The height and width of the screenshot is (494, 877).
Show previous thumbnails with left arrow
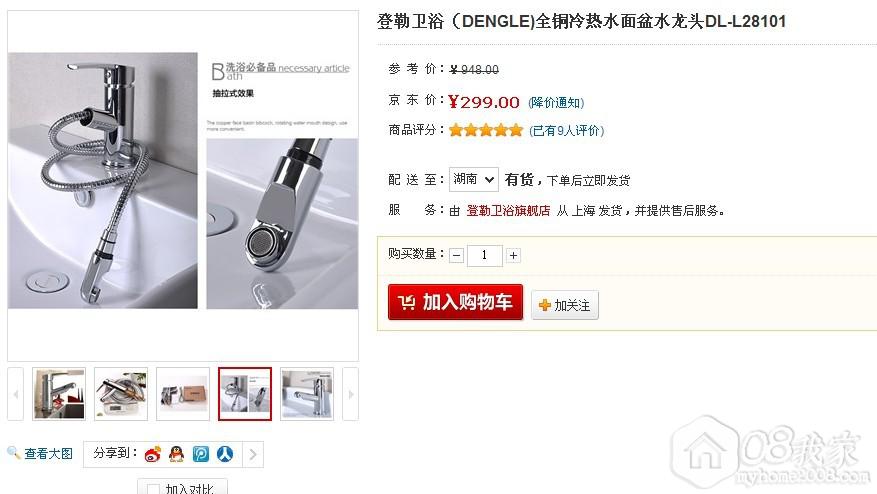16,394
